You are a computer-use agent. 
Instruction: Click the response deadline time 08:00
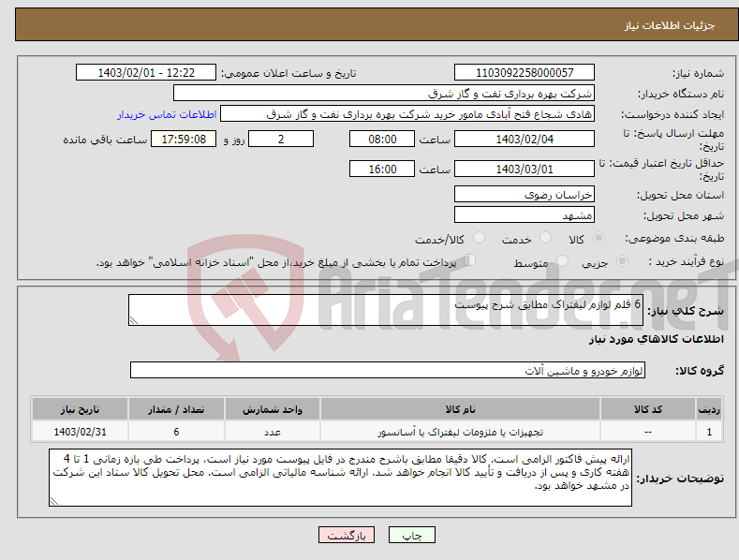[x=382, y=139]
